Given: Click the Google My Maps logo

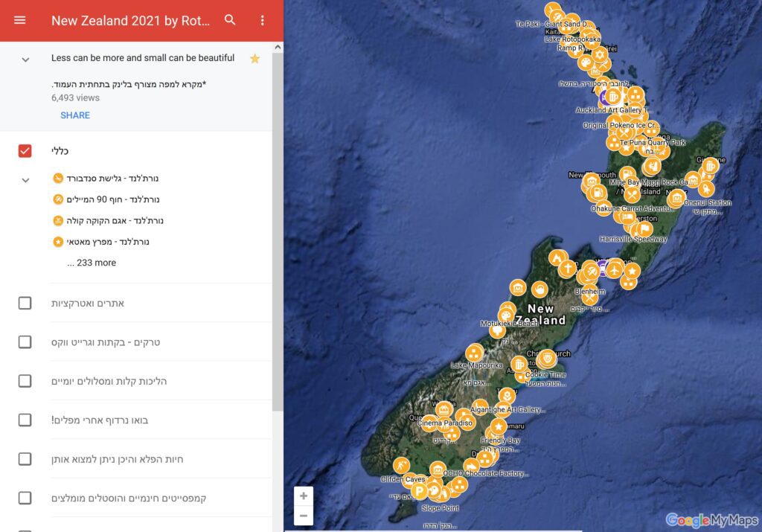Looking at the screenshot, I should tap(711, 520).
